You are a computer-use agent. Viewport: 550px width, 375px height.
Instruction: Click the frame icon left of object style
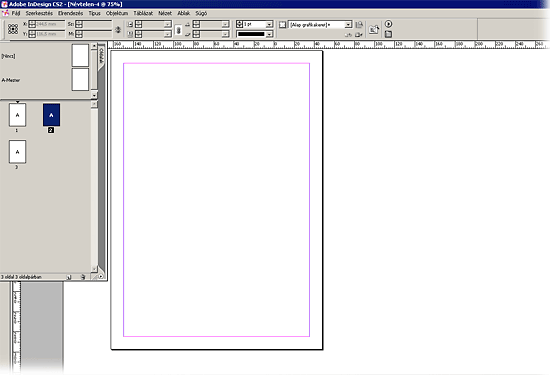coord(282,25)
